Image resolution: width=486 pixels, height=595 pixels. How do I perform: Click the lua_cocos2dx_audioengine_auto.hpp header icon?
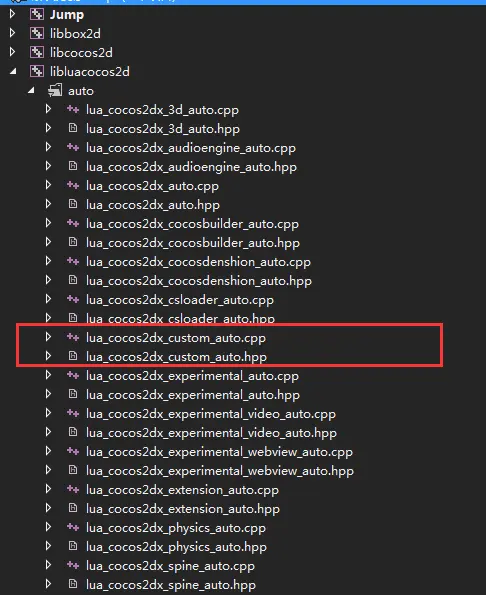pos(73,166)
